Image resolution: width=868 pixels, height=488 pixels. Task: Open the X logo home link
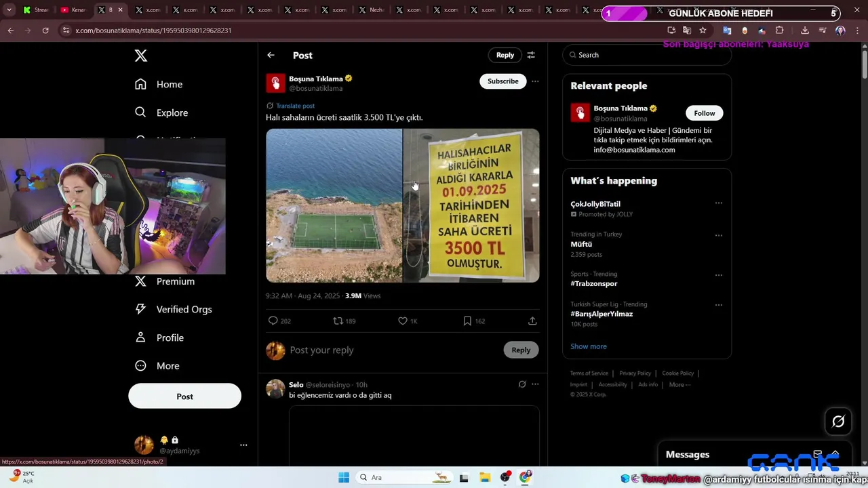tap(141, 56)
